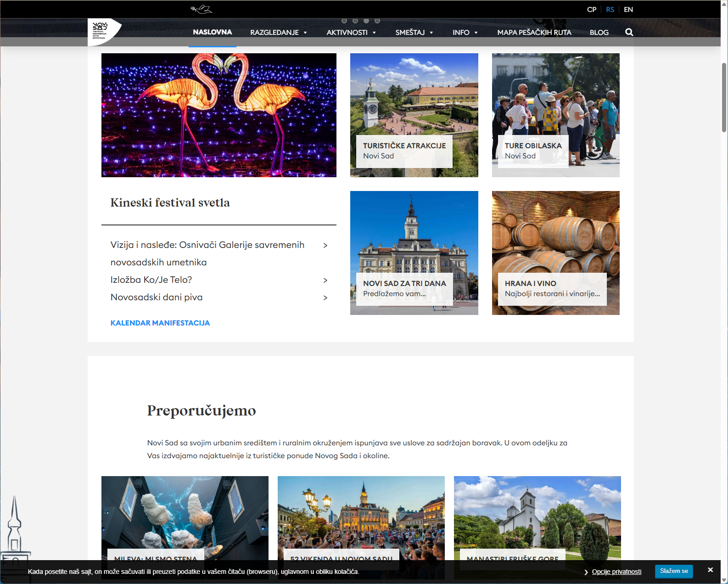This screenshot has width=728, height=584.
Task: Click the bird icon in top bar
Action: click(x=201, y=9)
